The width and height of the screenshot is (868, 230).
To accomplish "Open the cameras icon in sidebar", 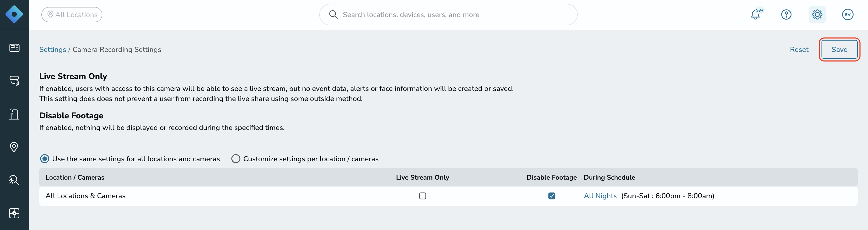I will [14, 81].
